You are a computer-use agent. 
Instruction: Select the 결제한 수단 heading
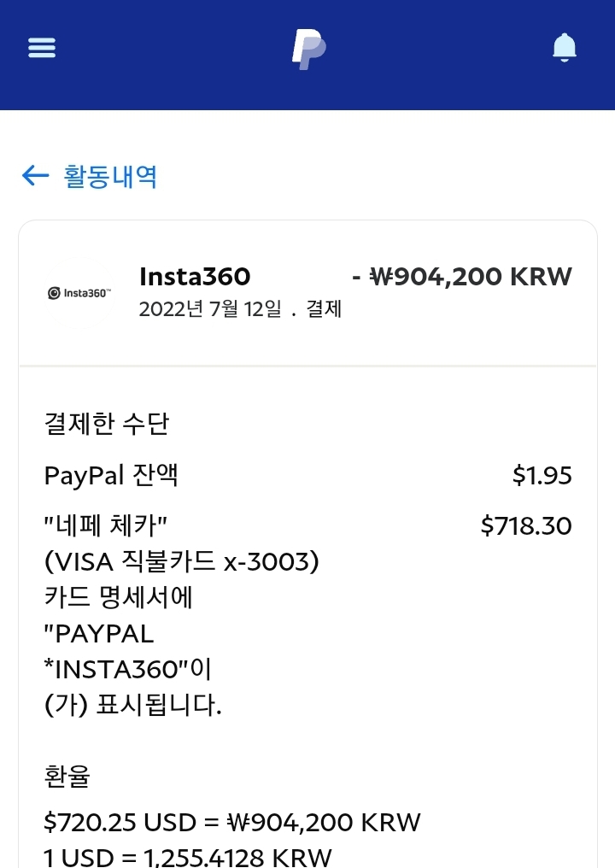[x=106, y=424]
